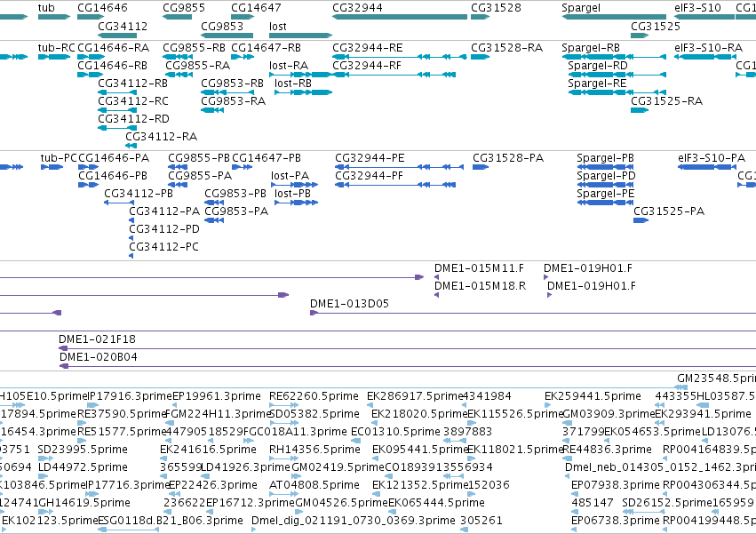Select protein Spargel-PE
The image size is (756, 534).
(605, 203)
